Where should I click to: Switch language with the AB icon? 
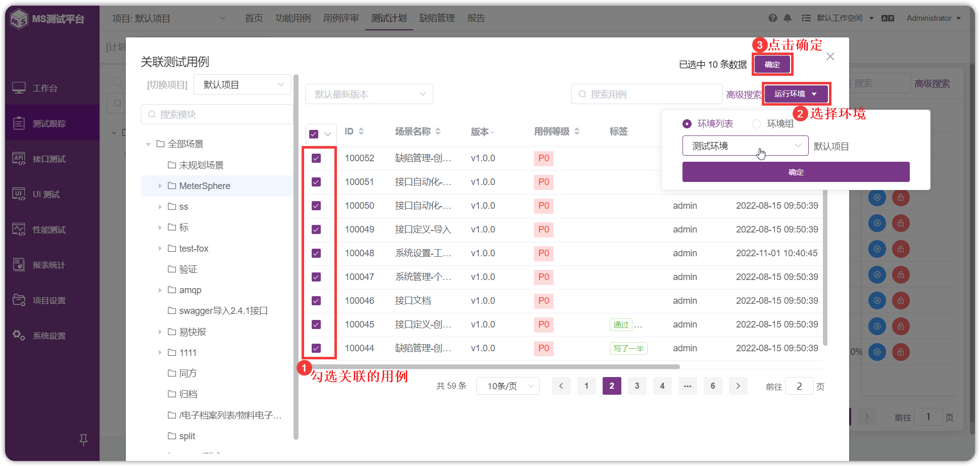coord(888,18)
